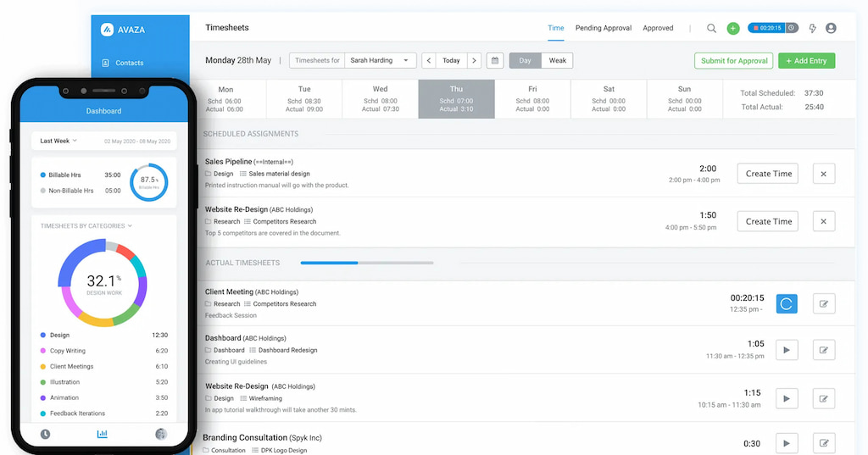Viewport: 868px width, 455px height.
Task: Open the search magnifier icon
Action: click(711, 28)
